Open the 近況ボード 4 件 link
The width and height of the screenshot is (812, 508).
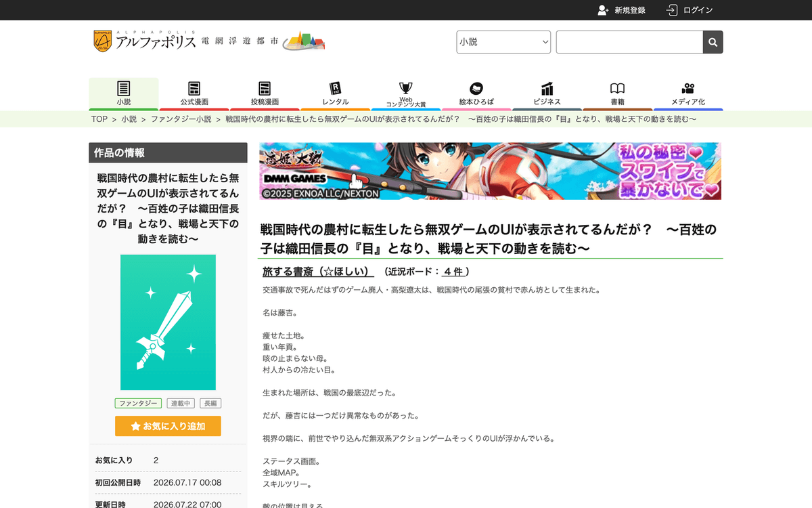point(453,272)
